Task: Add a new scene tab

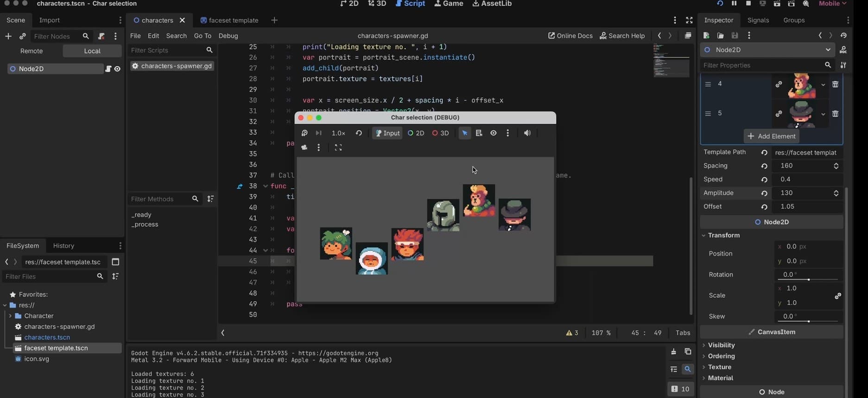Action: tap(274, 20)
